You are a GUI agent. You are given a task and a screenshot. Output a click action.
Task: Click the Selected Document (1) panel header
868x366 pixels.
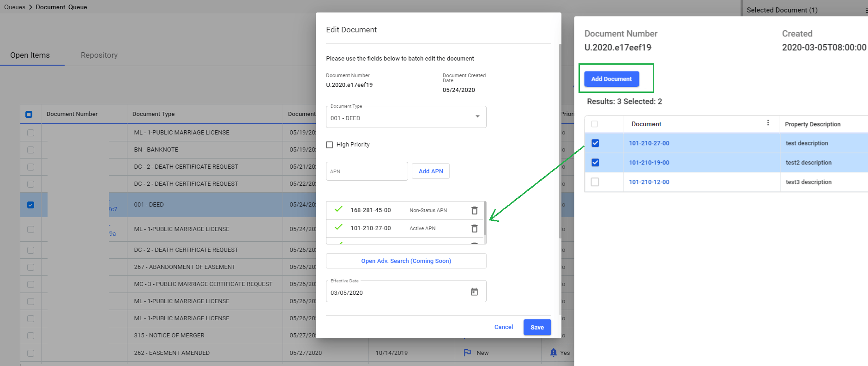click(x=782, y=10)
